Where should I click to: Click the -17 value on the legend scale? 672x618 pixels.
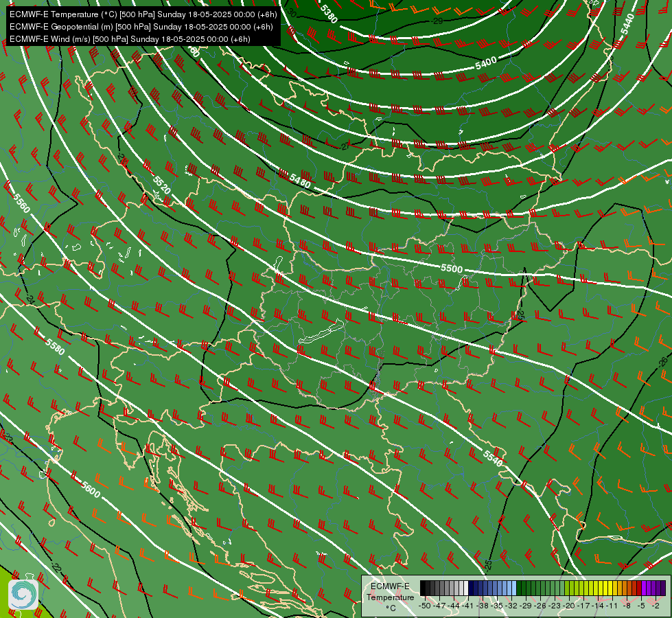pos(583,606)
